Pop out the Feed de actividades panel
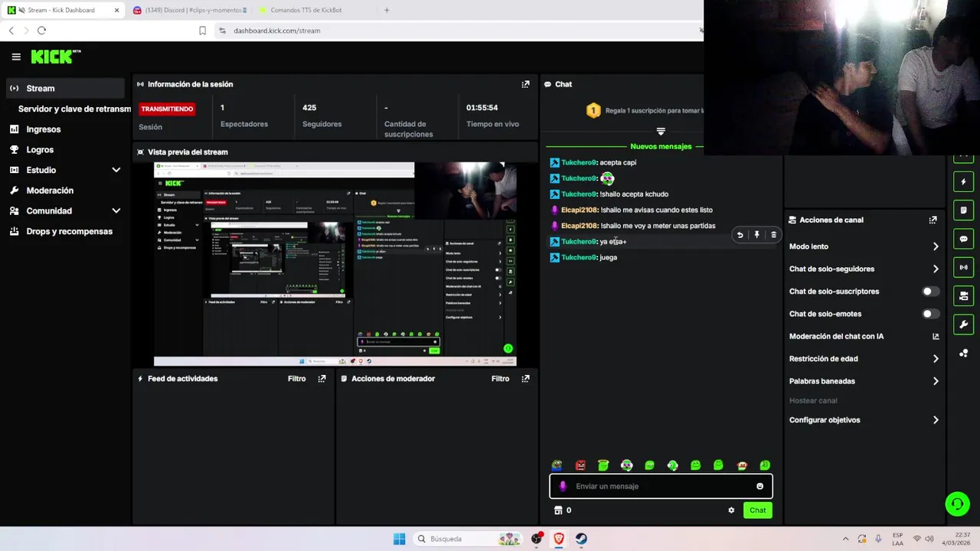Screen dimensions: 980x551 (x=322, y=379)
